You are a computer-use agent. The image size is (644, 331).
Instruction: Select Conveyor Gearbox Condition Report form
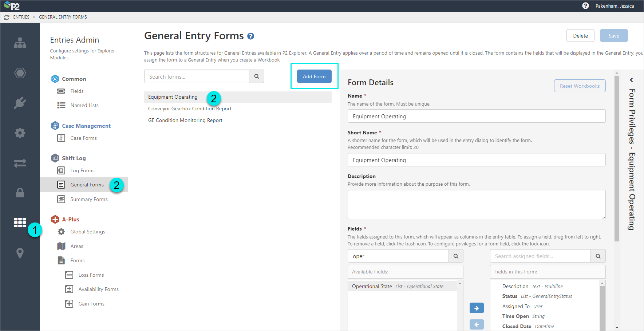coord(190,109)
